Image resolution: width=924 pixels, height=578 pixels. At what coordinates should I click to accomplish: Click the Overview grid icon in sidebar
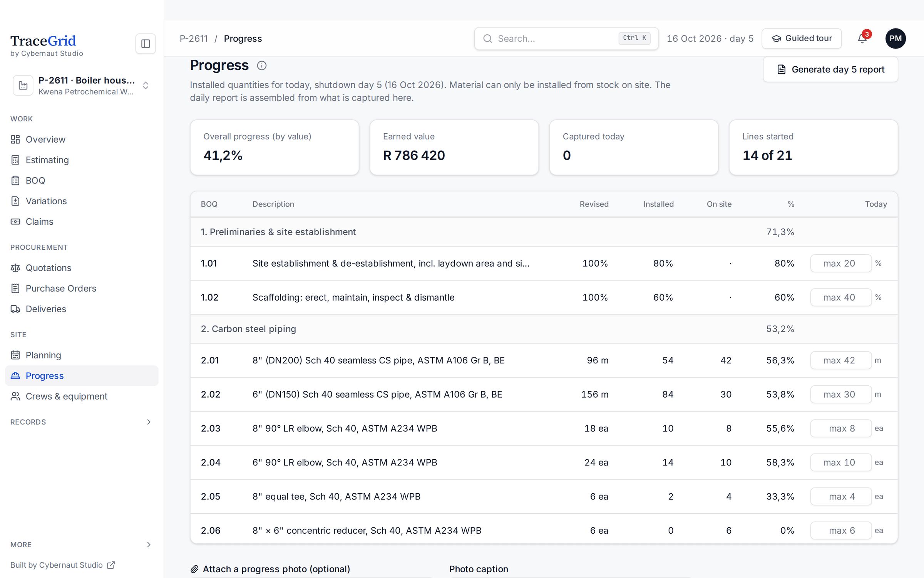point(15,139)
